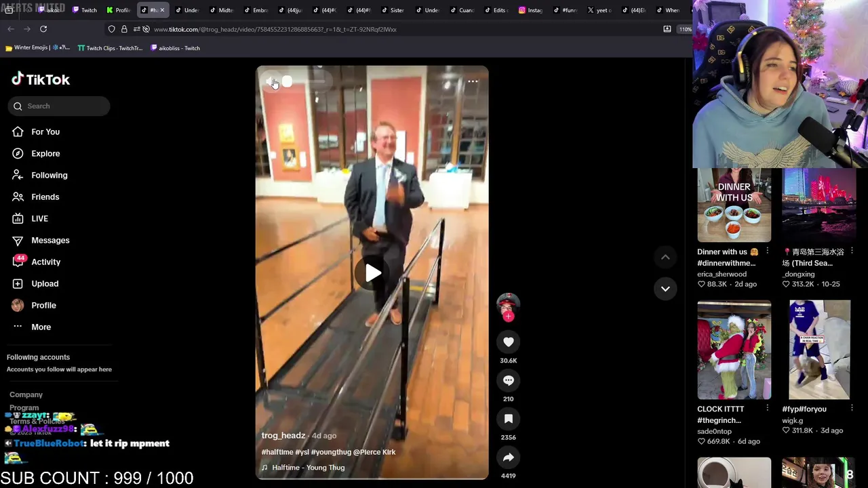Open the Upload page
This screenshot has width=868, height=488.
35,283
